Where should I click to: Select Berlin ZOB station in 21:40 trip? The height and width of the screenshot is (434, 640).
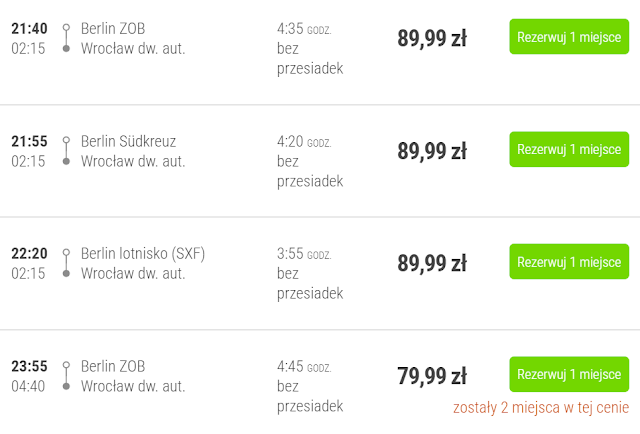113,29
